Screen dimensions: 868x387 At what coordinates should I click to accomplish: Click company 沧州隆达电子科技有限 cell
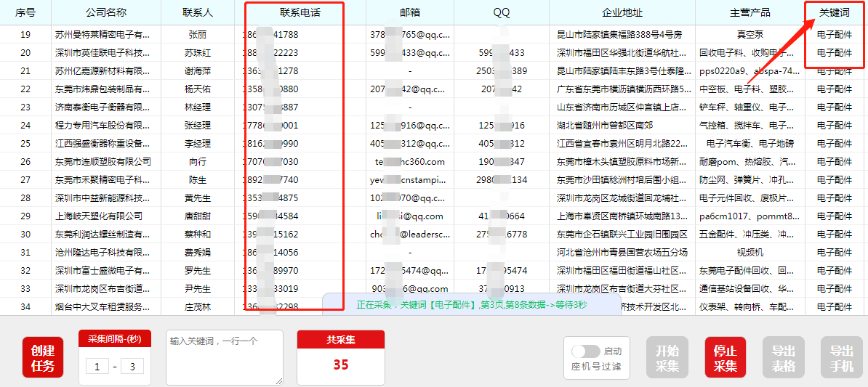click(103, 253)
